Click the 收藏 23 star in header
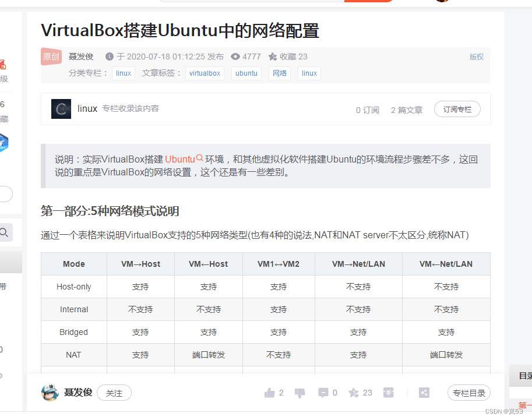Image resolution: width=532 pixels, height=420 pixels. [273, 57]
